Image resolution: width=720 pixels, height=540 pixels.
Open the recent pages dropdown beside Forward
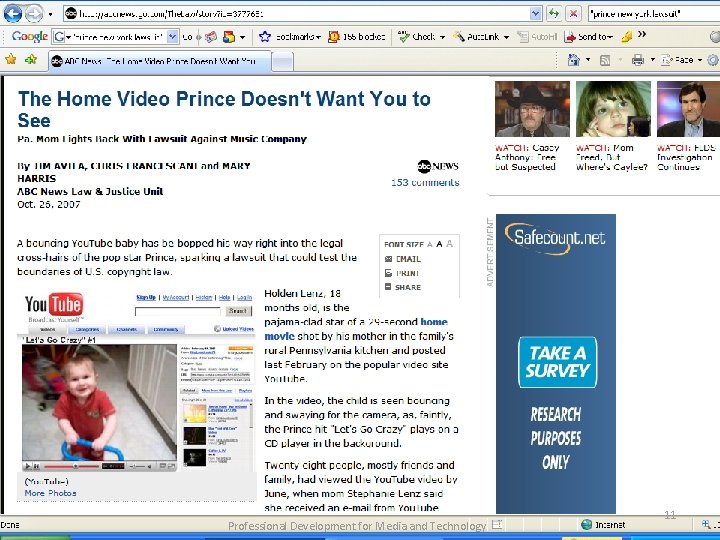coord(51,14)
